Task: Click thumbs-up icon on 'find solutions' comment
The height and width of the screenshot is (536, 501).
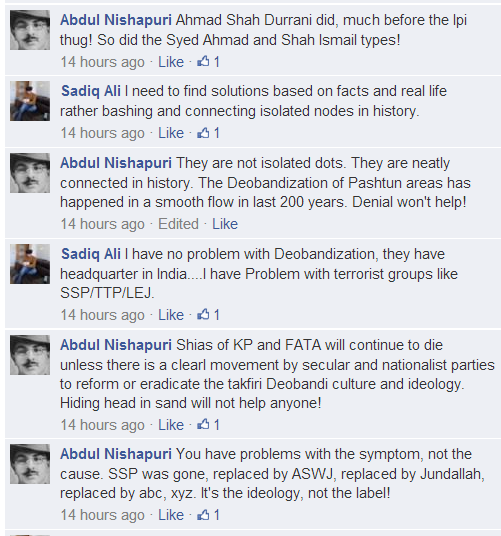Action: click(203, 133)
